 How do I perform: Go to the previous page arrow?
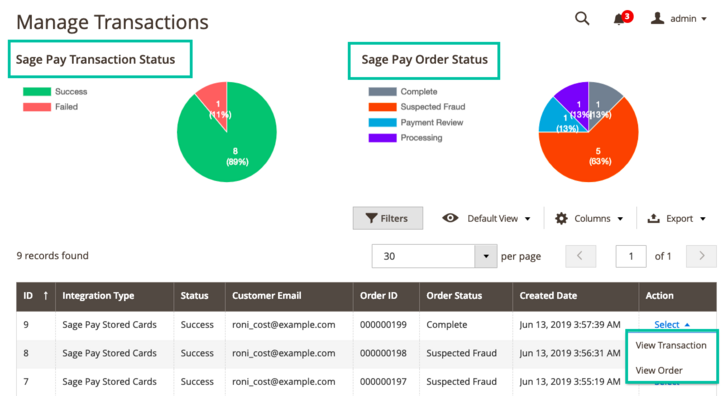coord(580,256)
